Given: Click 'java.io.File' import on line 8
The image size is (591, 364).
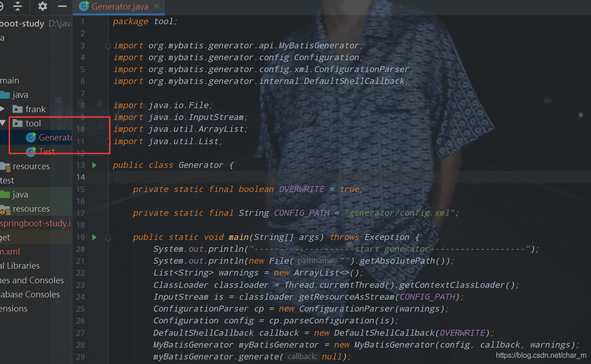Looking at the screenshot, I should [178, 105].
